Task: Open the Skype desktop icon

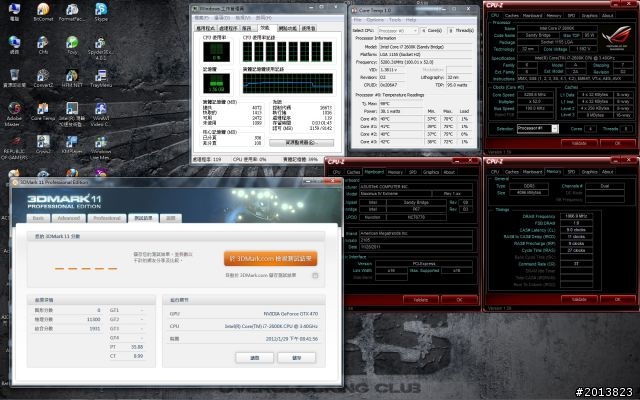Action: [101, 12]
